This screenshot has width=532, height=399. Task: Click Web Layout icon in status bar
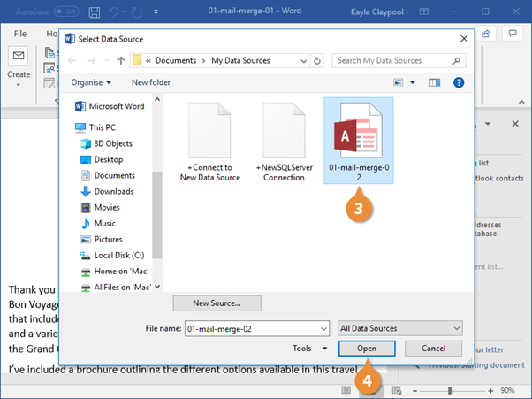pos(397,390)
